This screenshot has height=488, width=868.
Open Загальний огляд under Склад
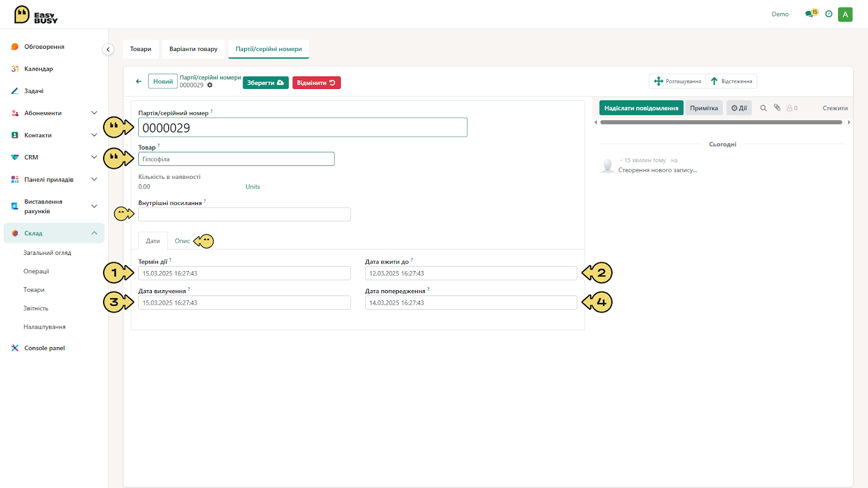47,253
